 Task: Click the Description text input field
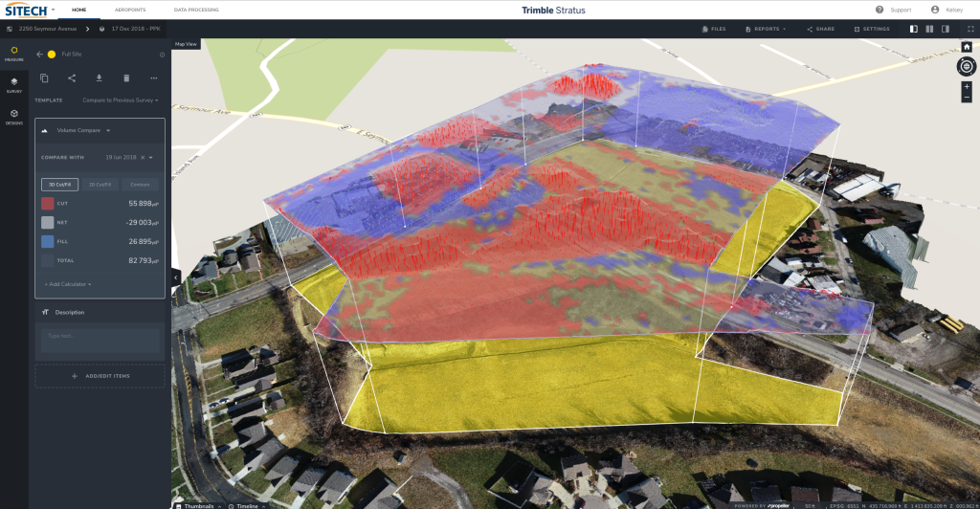click(x=100, y=337)
